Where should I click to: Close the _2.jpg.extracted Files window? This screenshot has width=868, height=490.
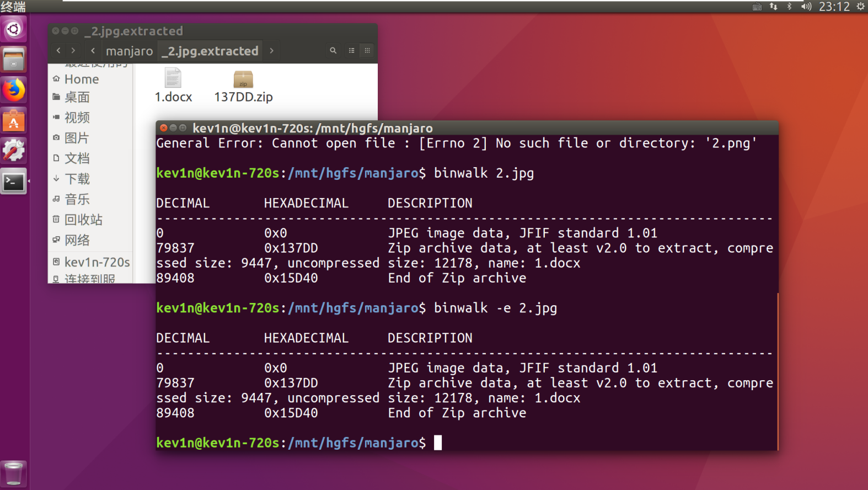[56, 31]
